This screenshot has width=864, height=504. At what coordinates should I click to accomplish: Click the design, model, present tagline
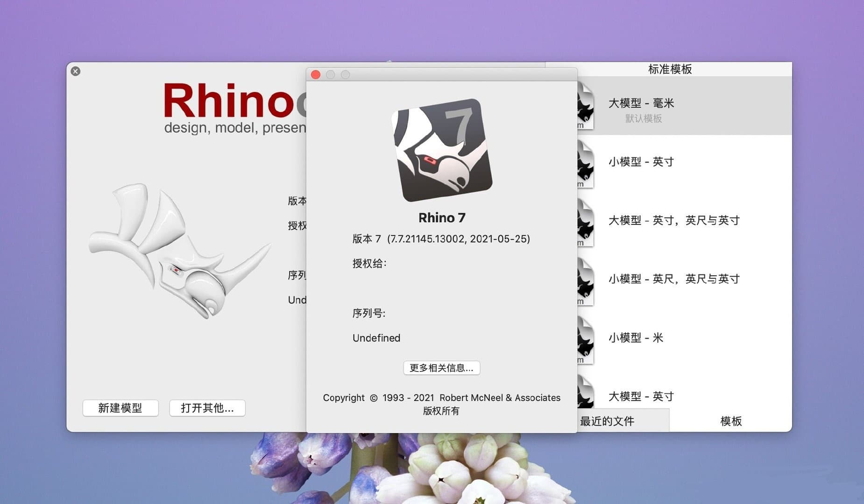tap(235, 127)
